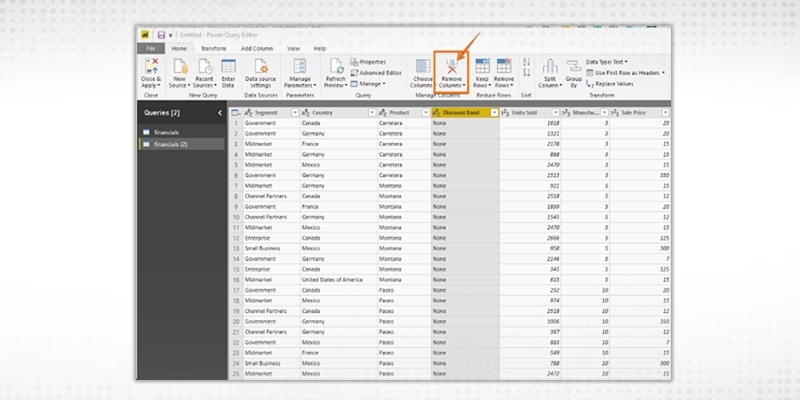Click row number 25
The height and width of the screenshot is (400, 800).
coord(236,374)
